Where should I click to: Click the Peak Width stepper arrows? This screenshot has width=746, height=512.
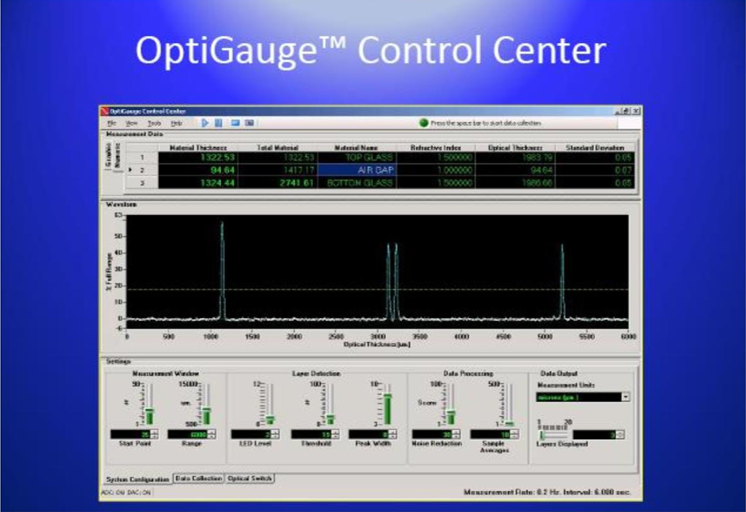click(393, 434)
